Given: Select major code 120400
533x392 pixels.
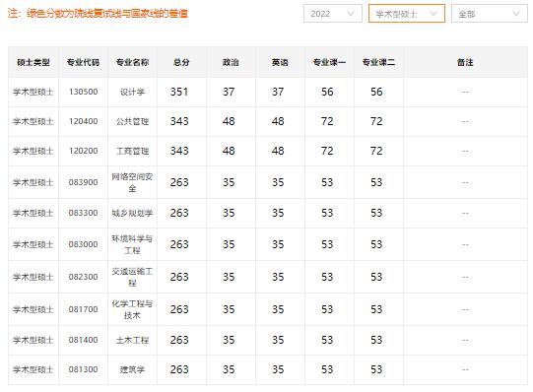Looking at the screenshot, I should click(84, 121).
